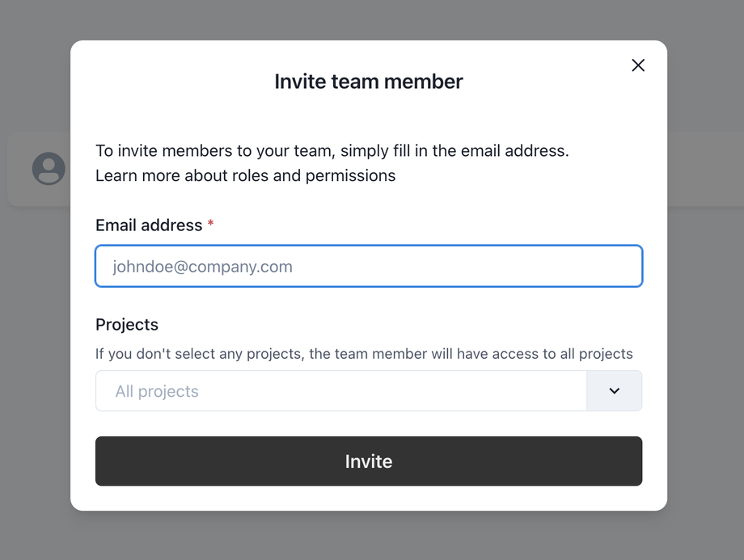Click the Email address field label
The height and width of the screenshot is (560, 744).
(x=149, y=225)
